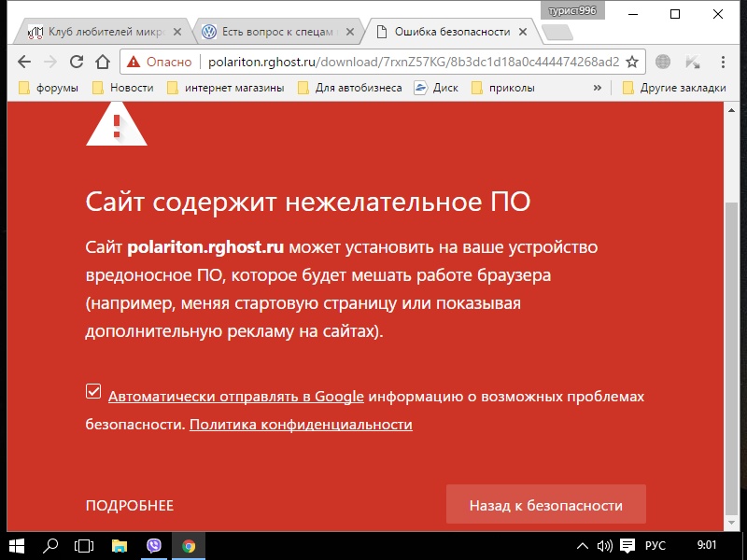747x560 pixels.
Task: Reload the page with the refresh icon
Action: click(x=77, y=63)
